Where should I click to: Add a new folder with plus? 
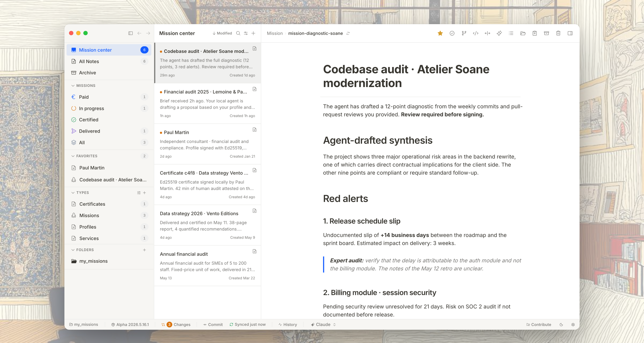pos(144,250)
